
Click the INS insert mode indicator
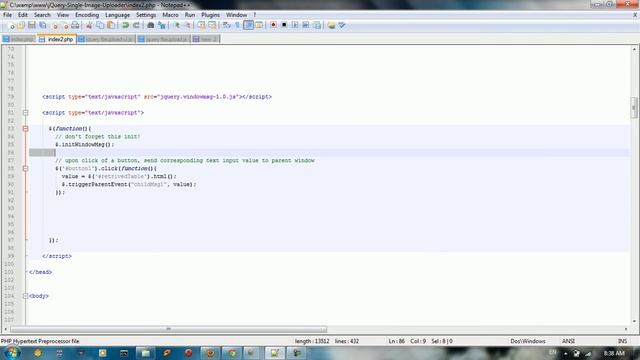[622, 341]
